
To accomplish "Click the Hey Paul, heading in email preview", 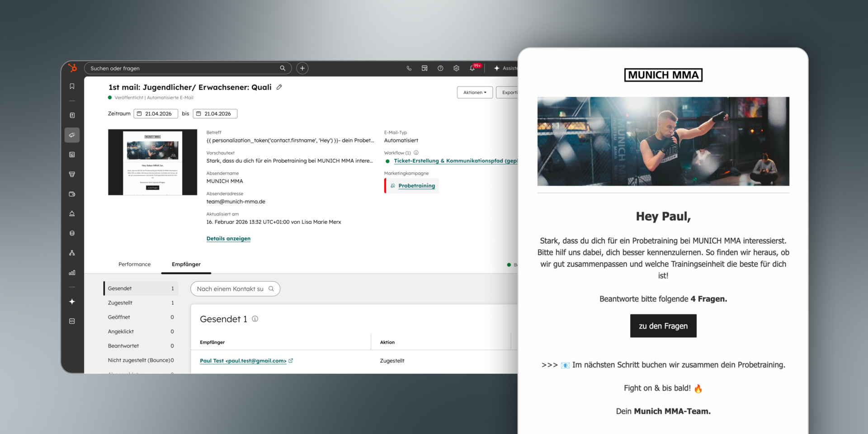I will click(663, 217).
